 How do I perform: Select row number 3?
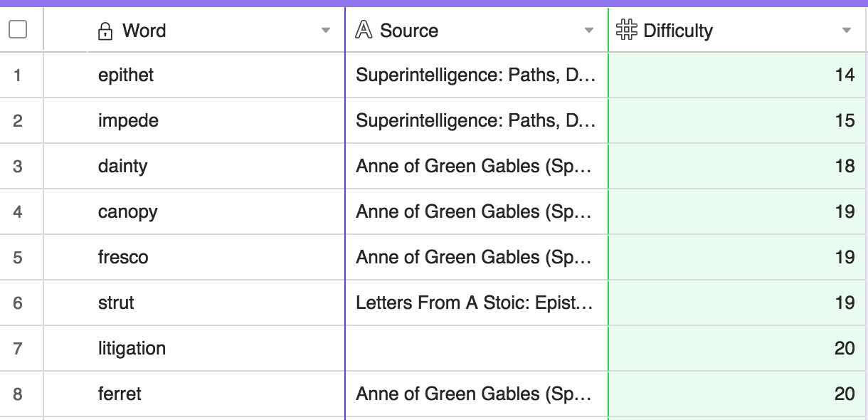pyautogui.click(x=18, y=166)
